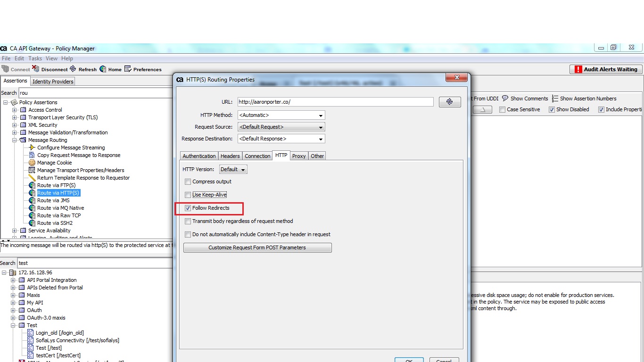Enable Compress output

click(x=188, y=181)
